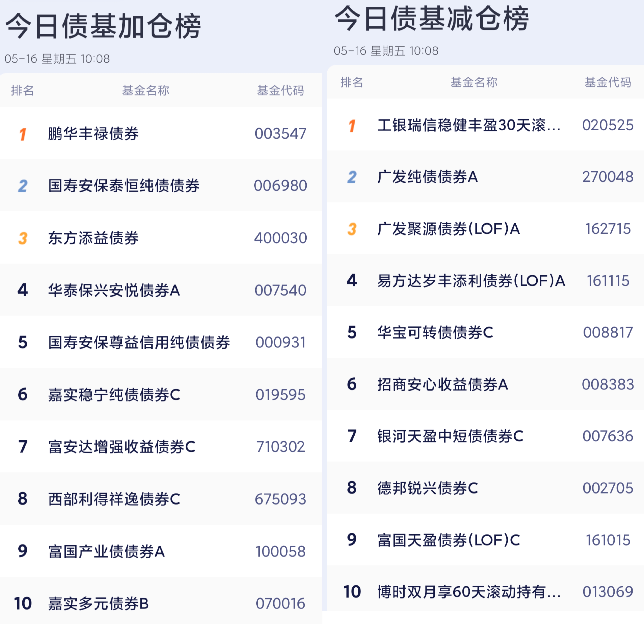Select 银河天盈中短债债券C row
644x644 pixels.
(x=450, y=436)
